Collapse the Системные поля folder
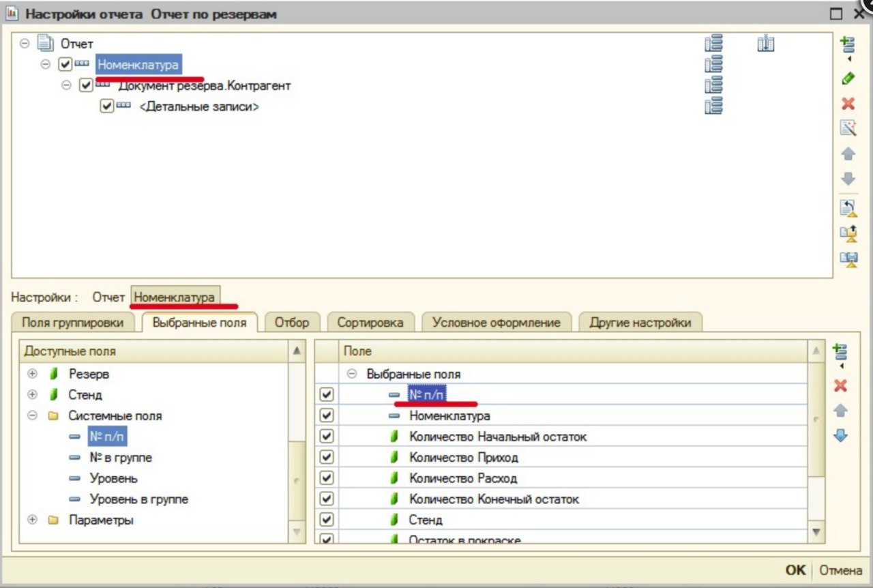Screen dimensions: 873x588 tap(32, 415)
